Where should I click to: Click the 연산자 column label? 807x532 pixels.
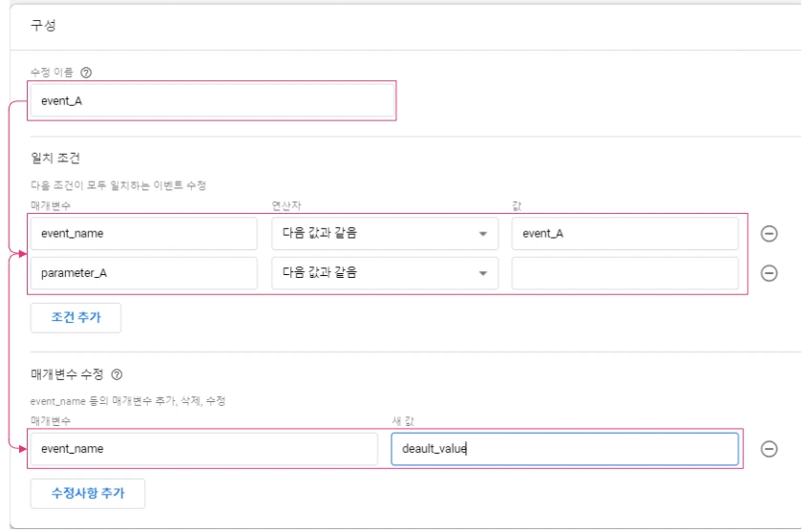click(x=287, y=205)
